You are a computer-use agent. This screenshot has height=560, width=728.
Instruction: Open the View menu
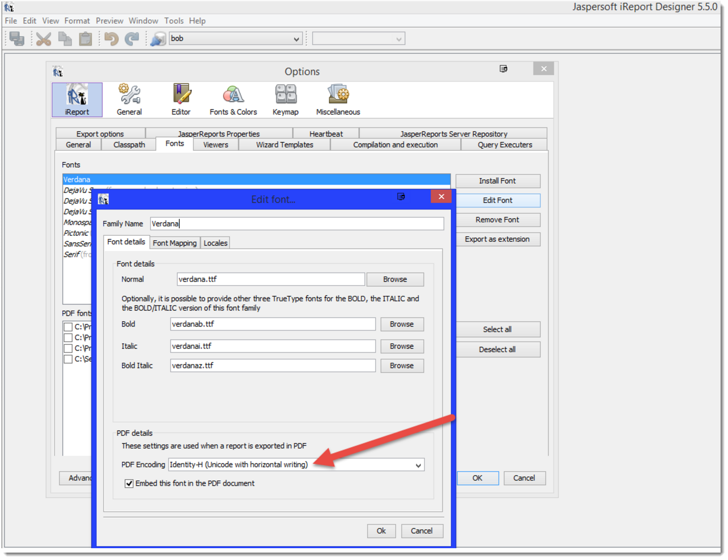pyautogui.click(x=51, y=21)
